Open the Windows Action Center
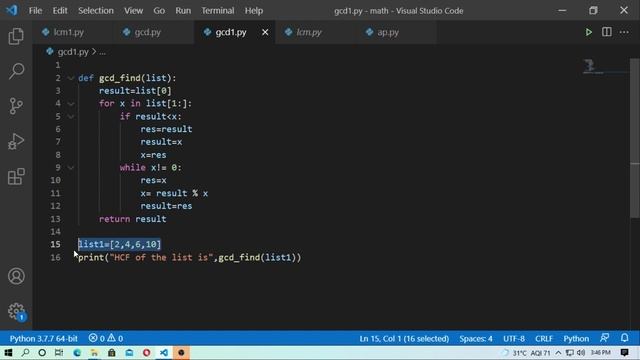This screenshot has height=360, width=640. [x=624, y=353]
